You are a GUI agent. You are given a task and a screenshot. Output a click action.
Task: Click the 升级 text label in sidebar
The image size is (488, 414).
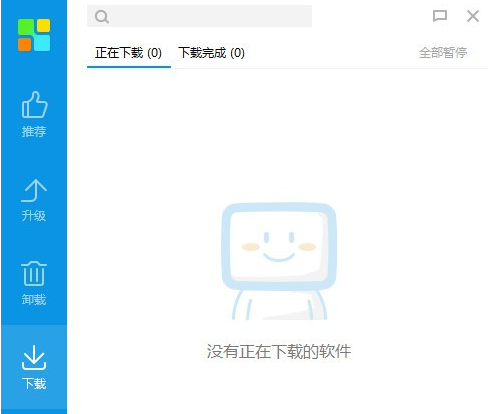point(34,216)
